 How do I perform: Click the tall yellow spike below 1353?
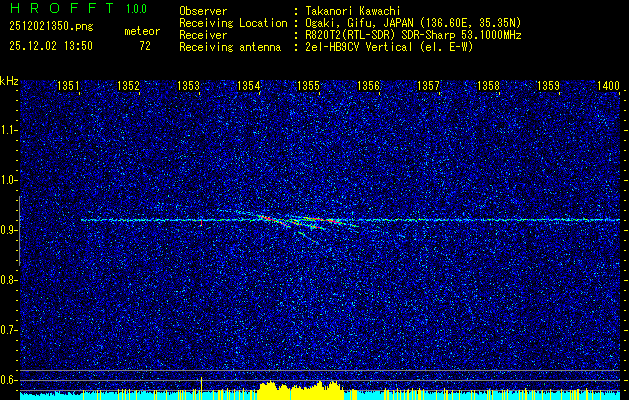[201, 388]
